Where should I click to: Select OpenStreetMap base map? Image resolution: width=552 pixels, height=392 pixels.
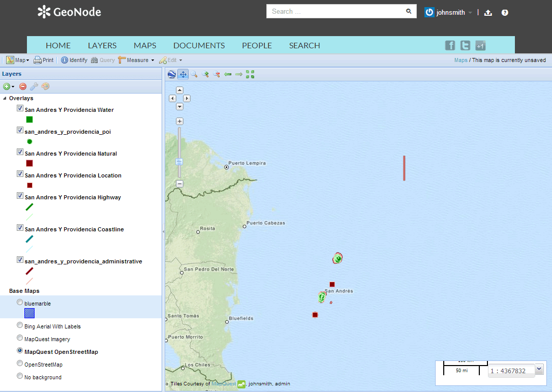click(20, 363)
